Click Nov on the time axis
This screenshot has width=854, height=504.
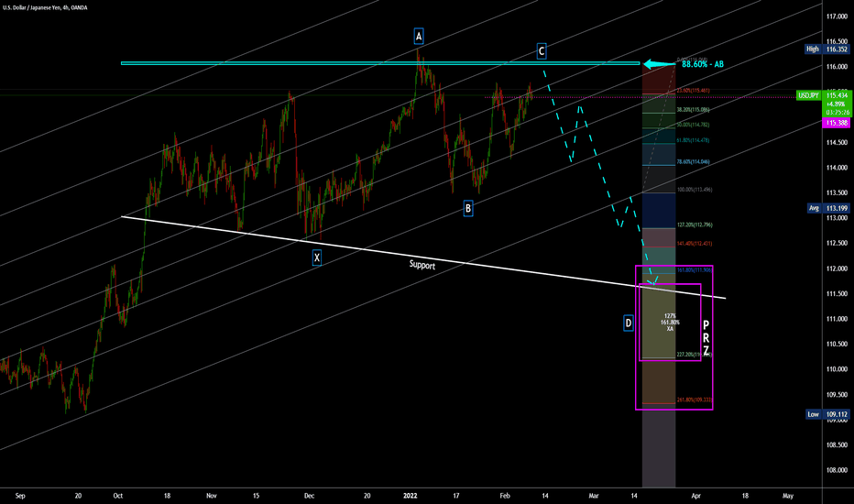coord(212,496)
